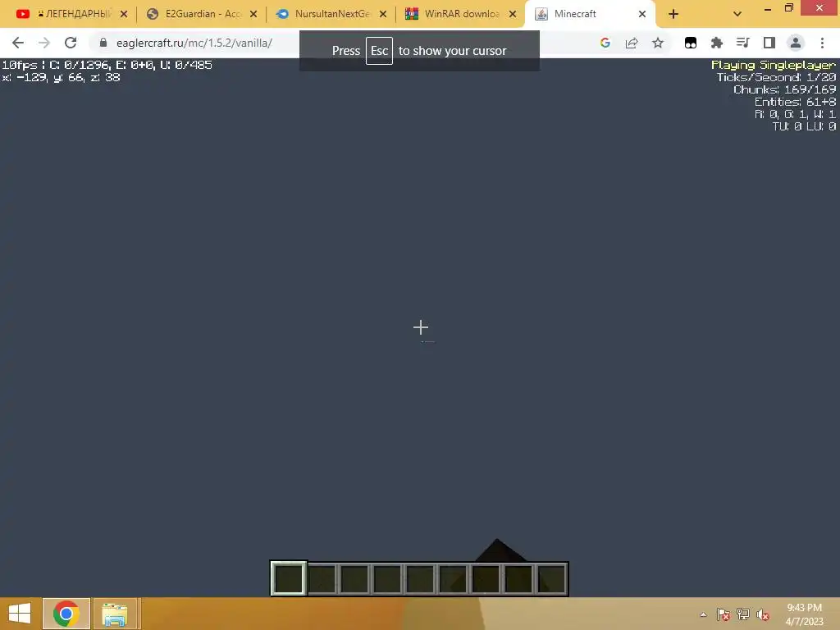Viewport: 840px width, 630px height.
Task: Click the Esc key hint in overlay
Action: pos(379,50)
